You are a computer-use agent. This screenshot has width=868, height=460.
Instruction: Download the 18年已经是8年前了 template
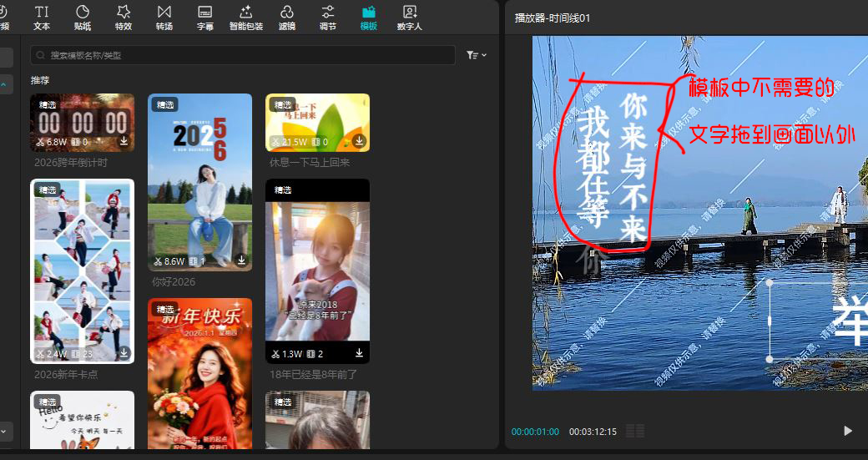(359, 353)
